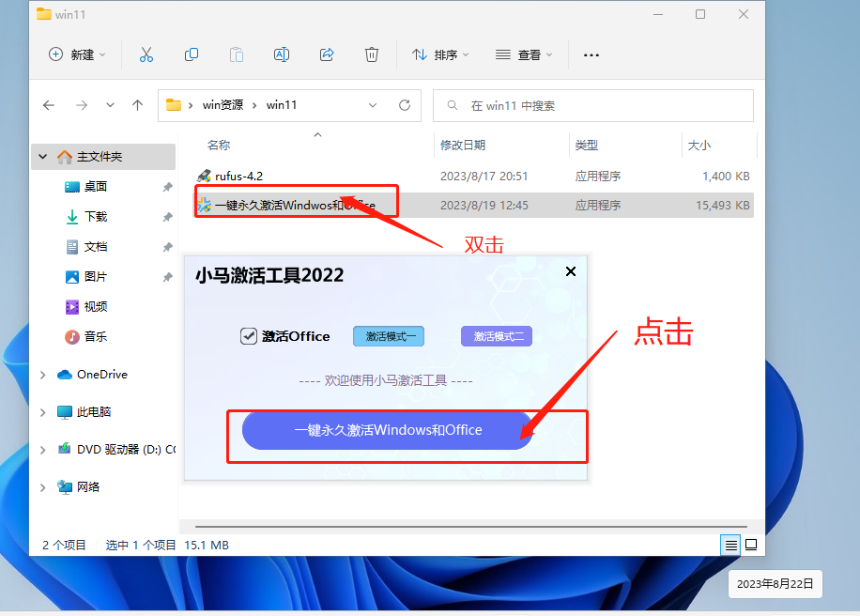Viewport: 860px width, 616px height.
Task: Toggle the 激活Office checkbox
Action: pyautogui.click(x=249, y=335)
